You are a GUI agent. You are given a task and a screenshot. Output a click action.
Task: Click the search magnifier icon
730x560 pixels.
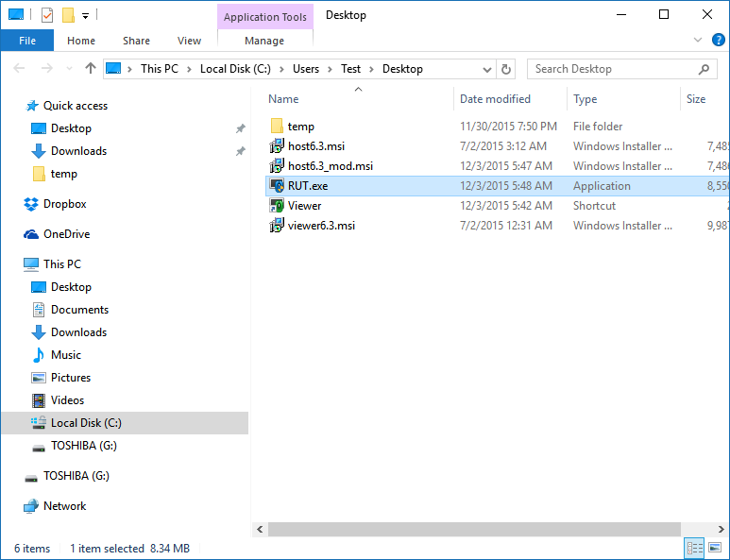pos(704,69)
